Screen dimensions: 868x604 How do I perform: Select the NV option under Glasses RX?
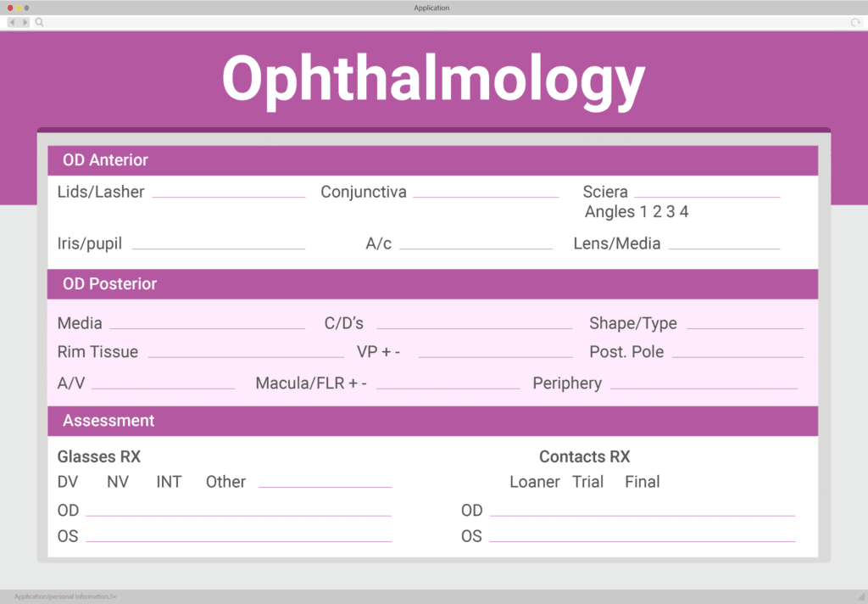click(x=118, y=481)
